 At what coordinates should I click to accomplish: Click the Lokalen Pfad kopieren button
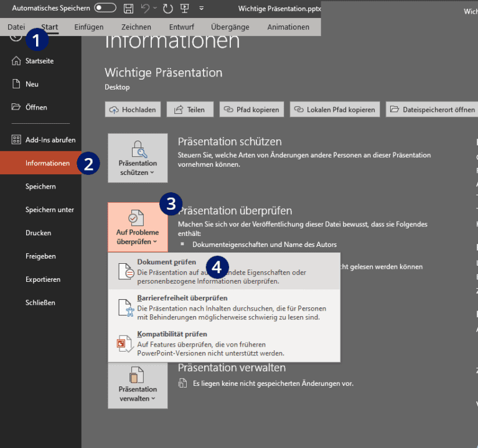(x=334, y=110)
